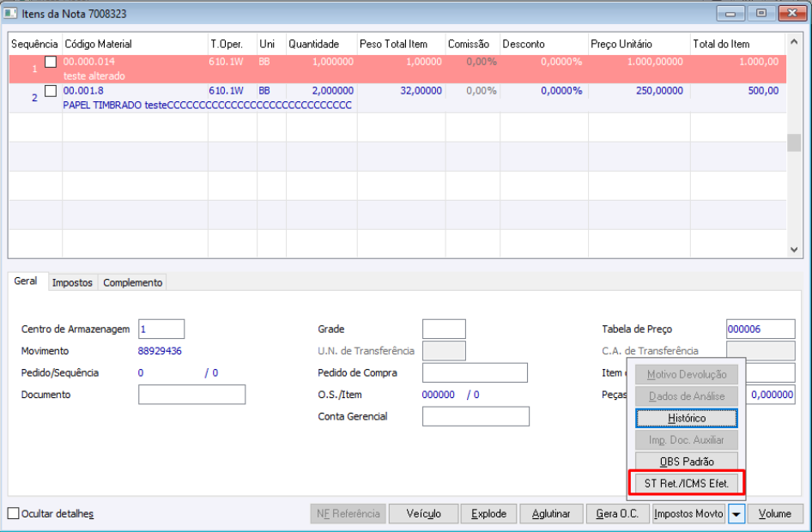Focus the Tabela de Preço field
The image size is (812, 532).
(x=760, y=329)
